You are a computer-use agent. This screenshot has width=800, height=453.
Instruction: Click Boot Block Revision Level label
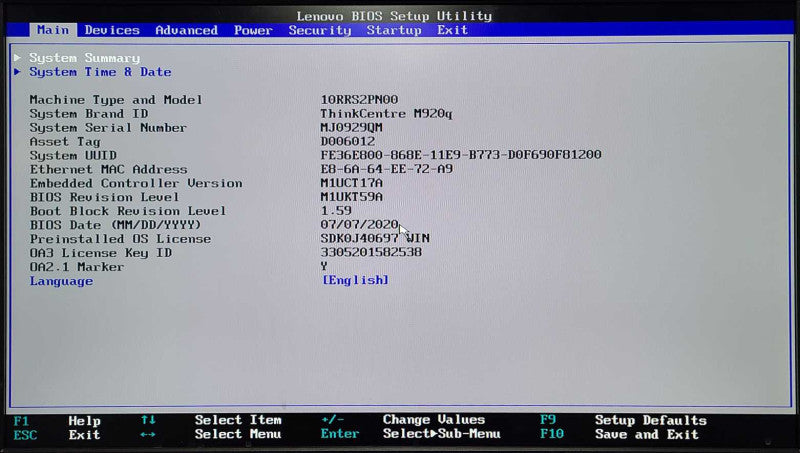pyautogui.click(x=128, y=211)
